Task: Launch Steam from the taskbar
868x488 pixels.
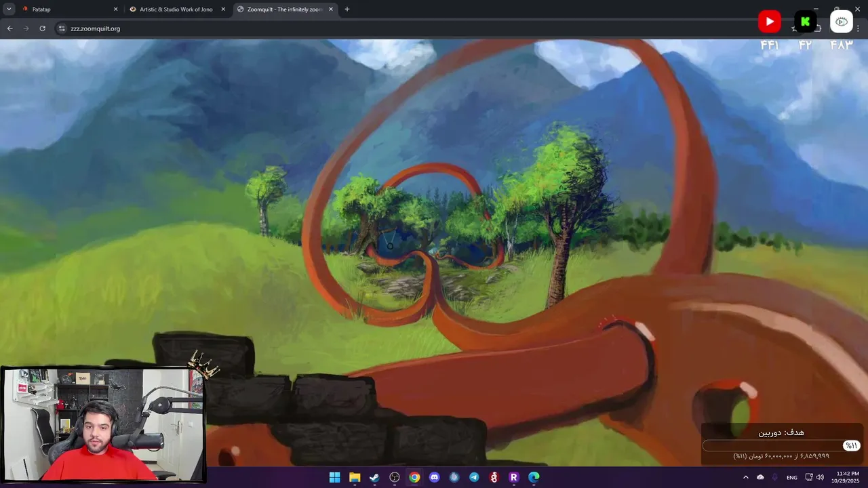Action: tap(374, 477)
